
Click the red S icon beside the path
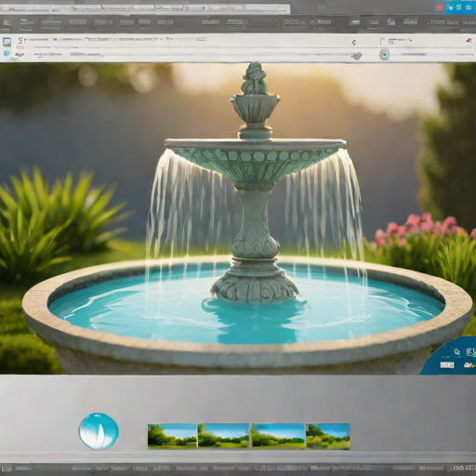pyautogui.click(x=20, y=40)
